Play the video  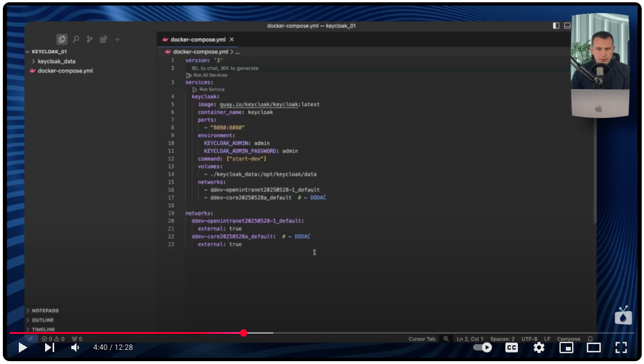[x=23, y=347]
